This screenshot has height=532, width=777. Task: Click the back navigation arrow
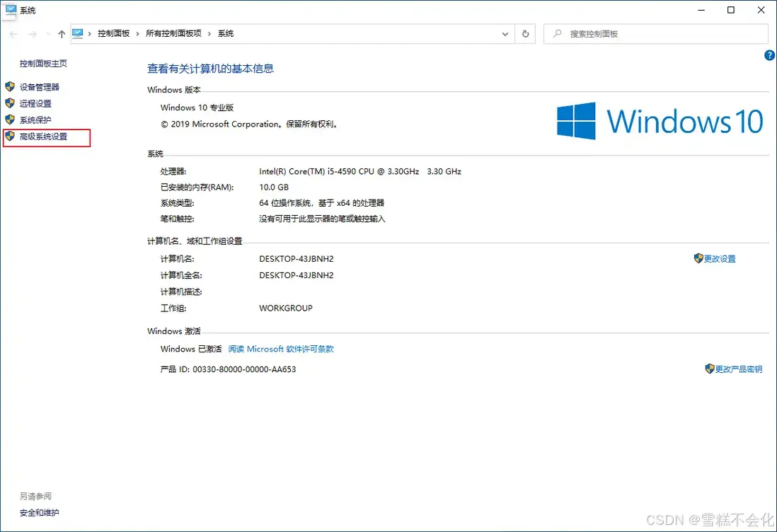(13, 34)
